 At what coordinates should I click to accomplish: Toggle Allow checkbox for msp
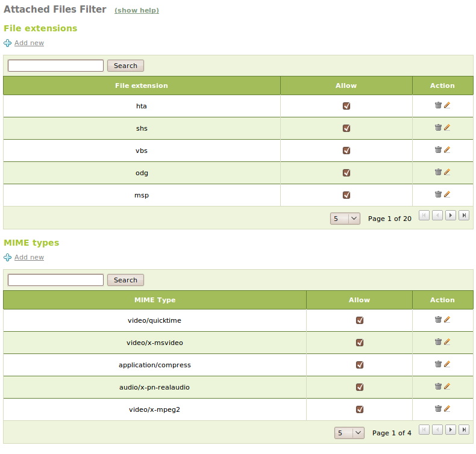click(346, 195)
